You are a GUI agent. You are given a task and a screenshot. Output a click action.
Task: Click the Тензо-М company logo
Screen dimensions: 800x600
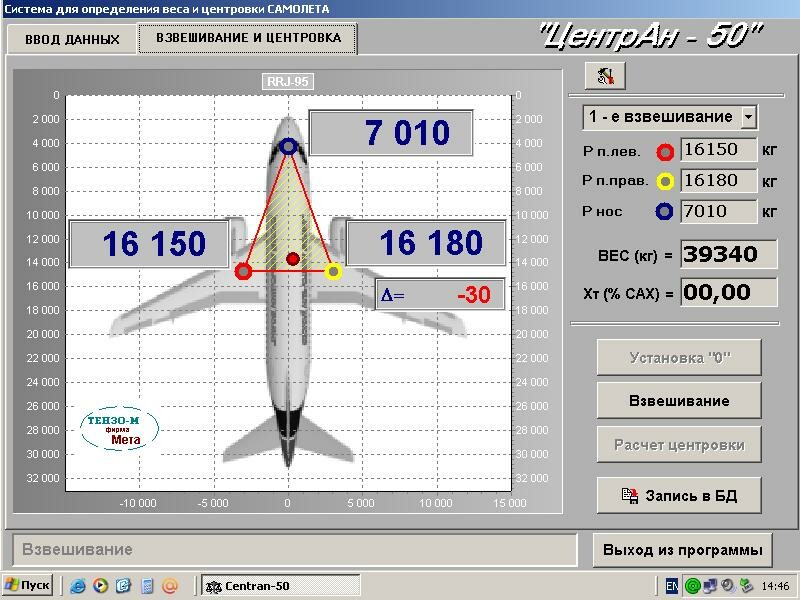pos(119,429)
